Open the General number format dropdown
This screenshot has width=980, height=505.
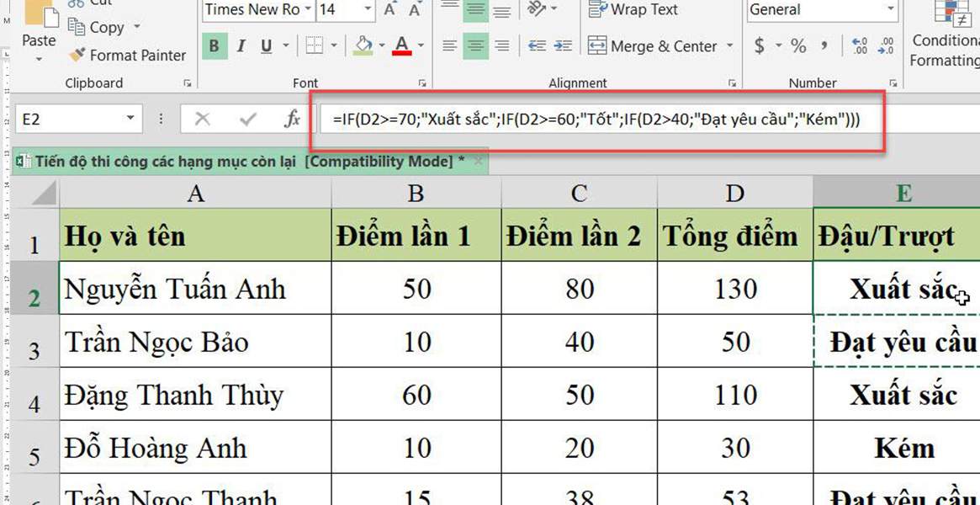tap(890, 10)
